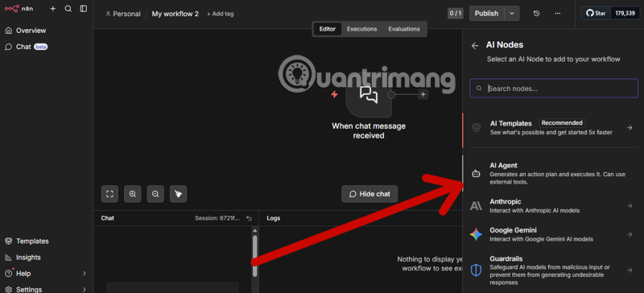Click the Add tag link

click(x=220, y=14)
